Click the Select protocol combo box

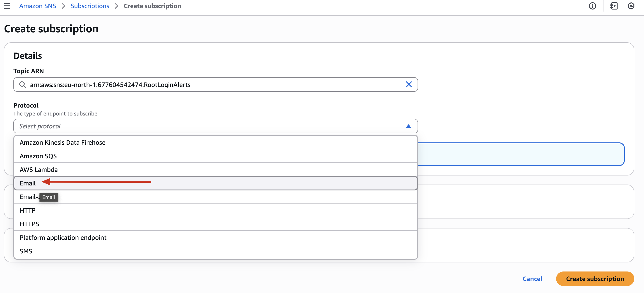216,126
